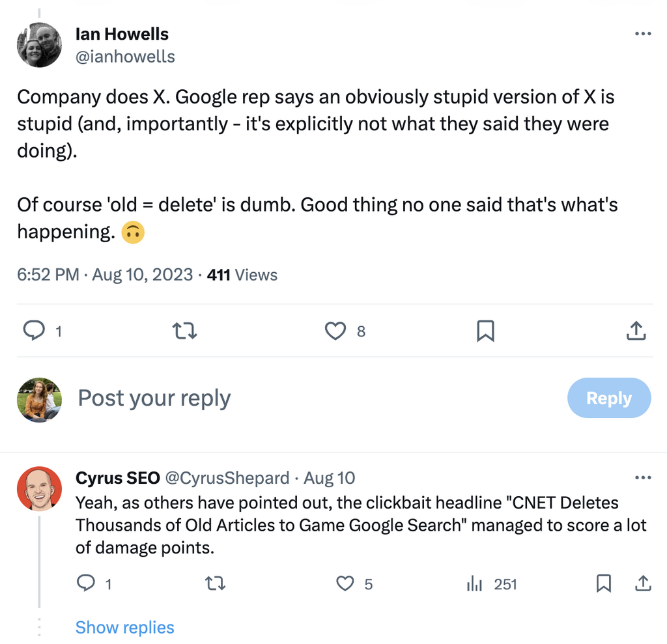Bookmark Cyrus SEO's reply
667x644 pixels.
[604, 584]
